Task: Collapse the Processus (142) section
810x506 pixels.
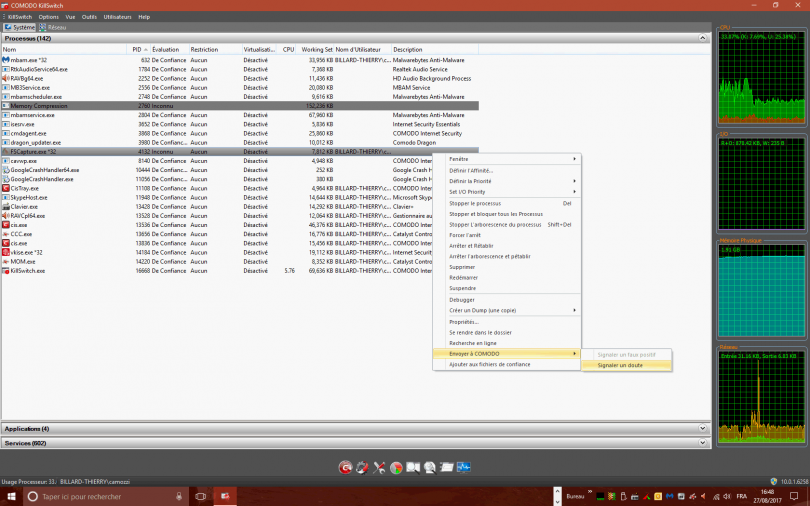Action: click(x=702, y=38)
